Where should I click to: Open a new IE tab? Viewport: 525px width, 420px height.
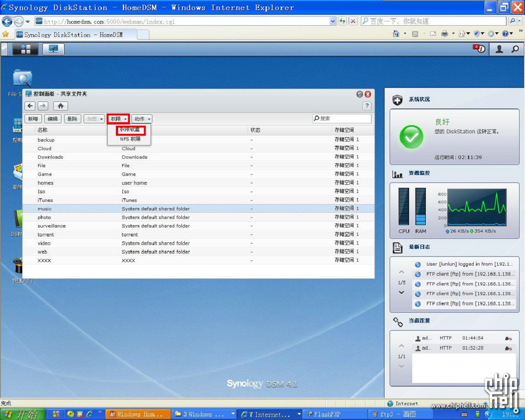click(143, 35)
